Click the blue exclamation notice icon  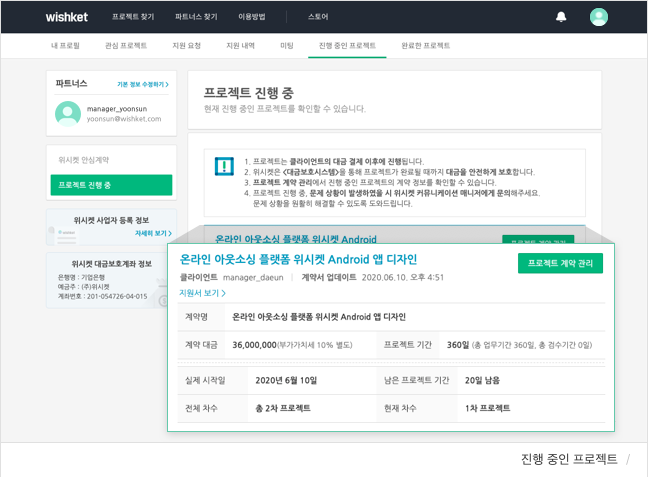[x=224, y=166]
